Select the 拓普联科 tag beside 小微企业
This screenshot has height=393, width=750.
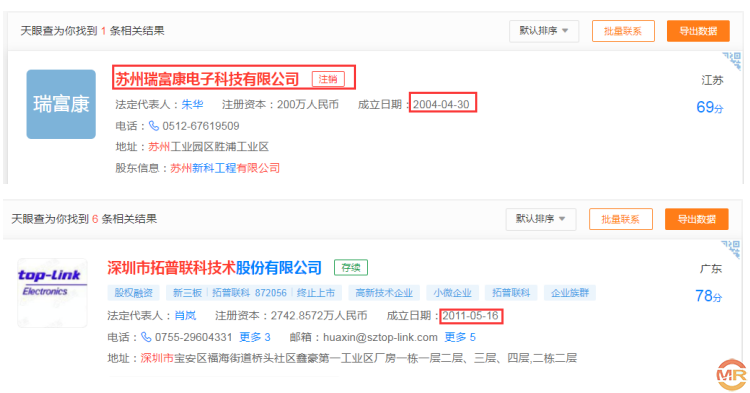point(511,293)
